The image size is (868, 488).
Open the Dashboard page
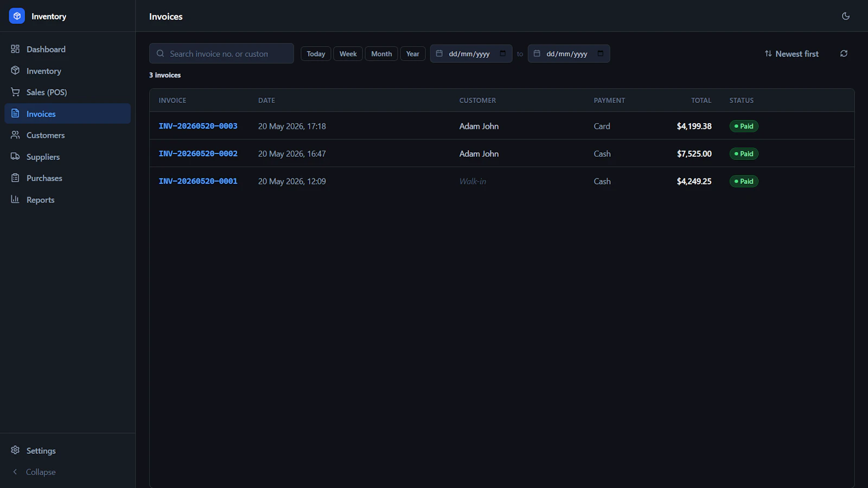click(x=68, y=49)
